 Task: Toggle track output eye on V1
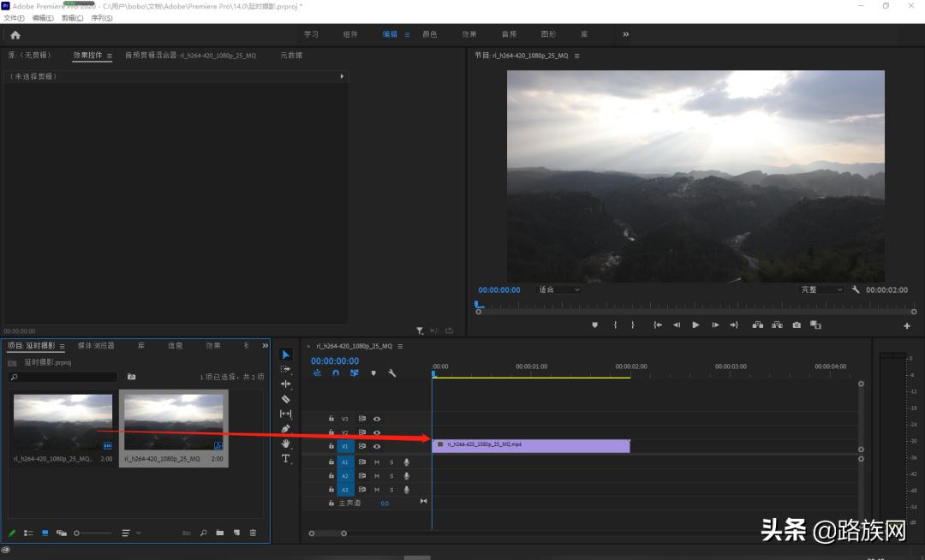tap(376, 446)
